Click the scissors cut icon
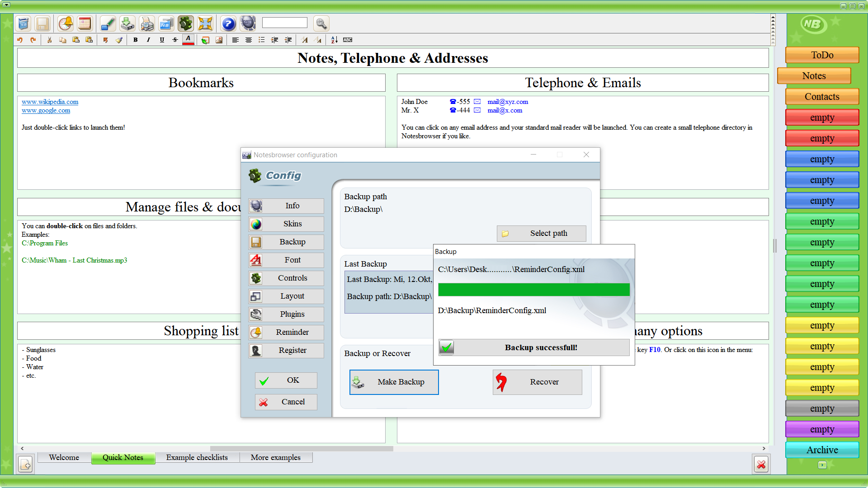This screenshot has width=868, height=488. point(49,40)
